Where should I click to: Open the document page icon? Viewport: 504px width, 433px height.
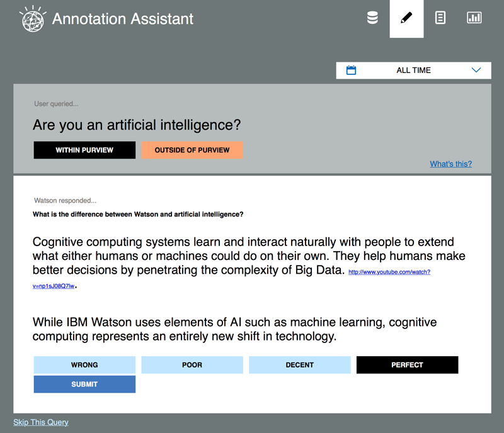tap(440, 18)
